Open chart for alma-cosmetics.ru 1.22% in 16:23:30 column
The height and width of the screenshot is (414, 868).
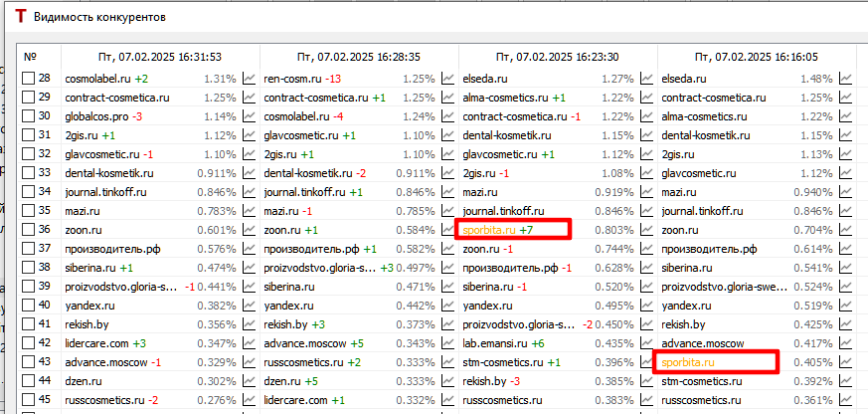pyautogui.click(x=646, y=99)
